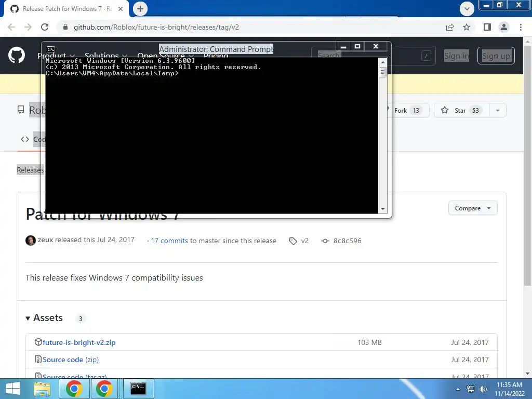Click the browser forward arrow
Screen dimensions: 532x399
pos(28,27)
